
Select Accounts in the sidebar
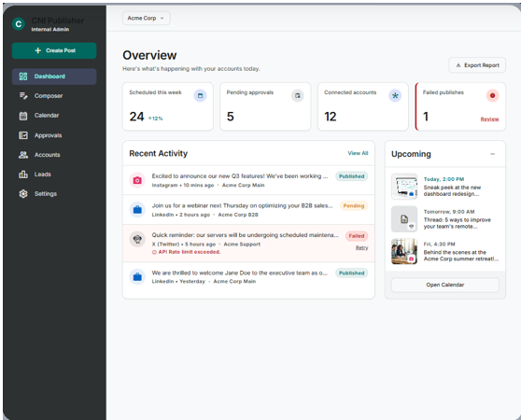[x=54, y=155]
